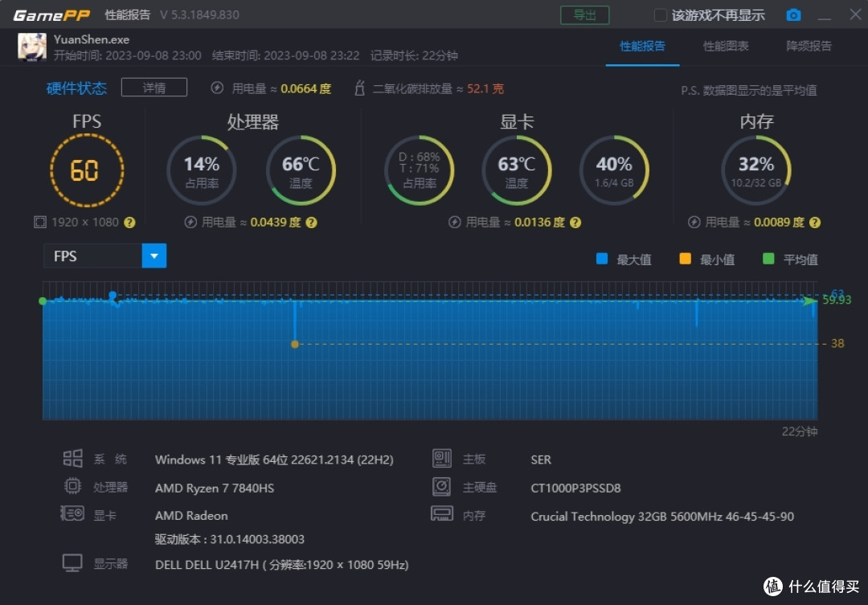Click the 硬件状态 heading text

click(x=76, y=88)
